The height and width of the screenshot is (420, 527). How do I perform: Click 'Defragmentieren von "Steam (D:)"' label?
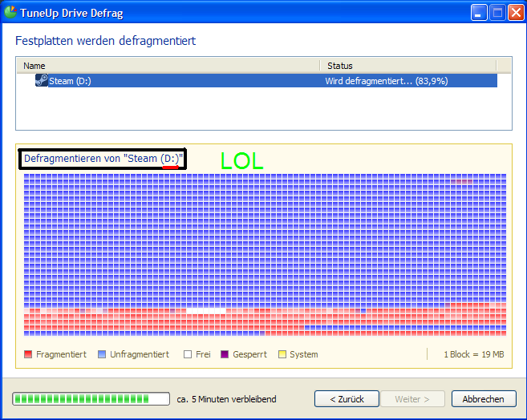click(103, 159)
